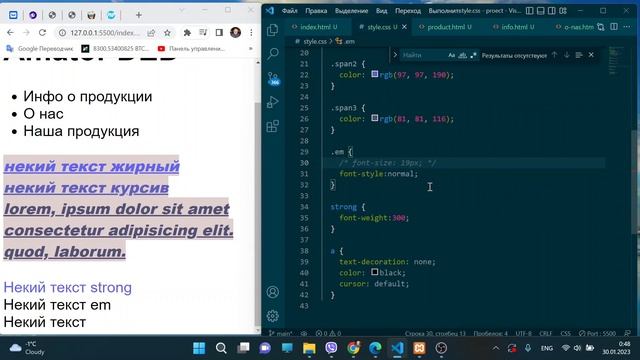Viewport: 640px width, 360px height.
Task: Click the color swatch on .span3 rgb(81, 81, 116)
Action: click(x=374, y=118)
